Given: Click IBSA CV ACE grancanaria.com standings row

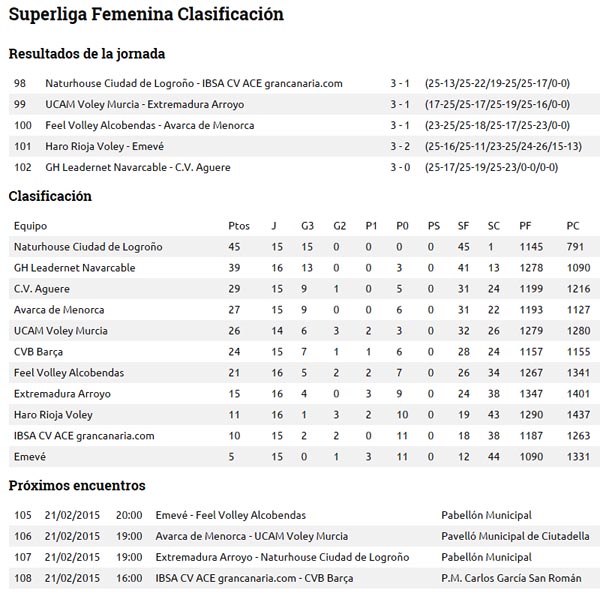Looking at the screenshot, I should [84, 436].
